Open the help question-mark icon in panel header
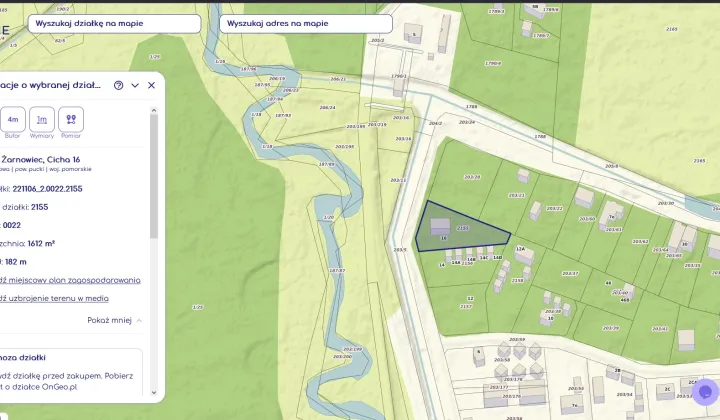Viewport: 720px width, 420px height. click(118, 85)
